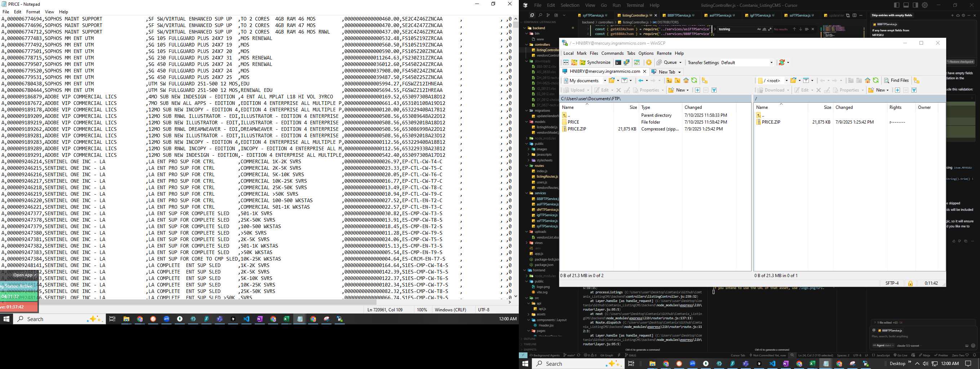Open system volume icon in tray
980x369 pixels.
[926, 364]
